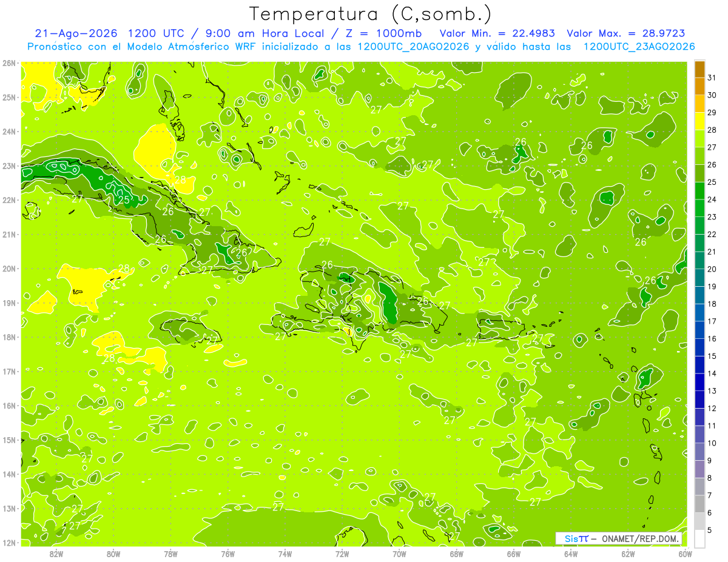
Task: Click the "19N" latitude axis label
Action: [x=8, y=303]
